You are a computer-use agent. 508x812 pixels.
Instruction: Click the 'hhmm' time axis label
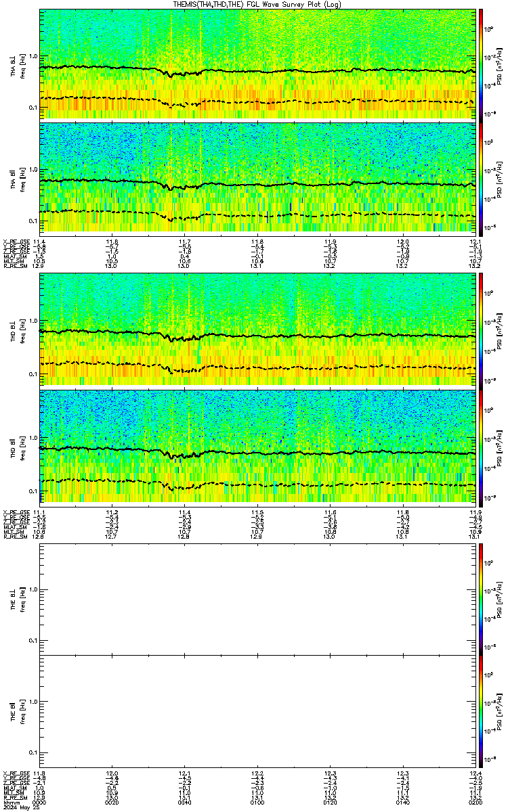11,803
